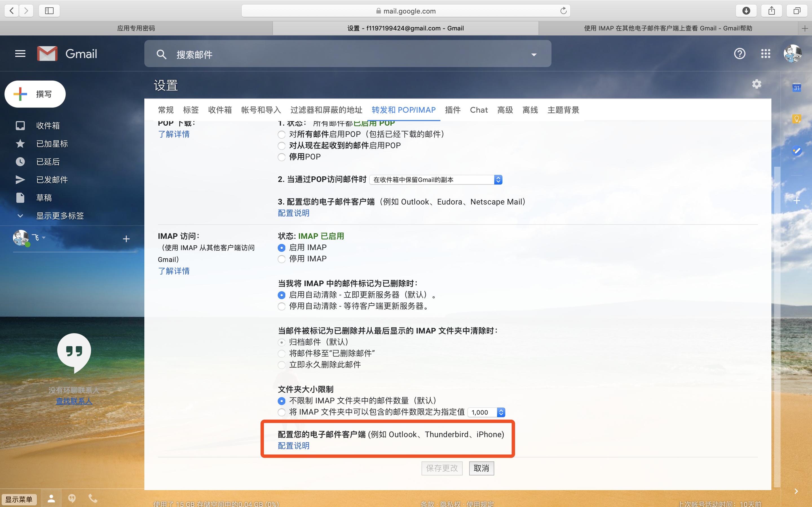Switch to the Chat settings tab
The height and width of the screenshot is (507, 812).
coord(479,110)
